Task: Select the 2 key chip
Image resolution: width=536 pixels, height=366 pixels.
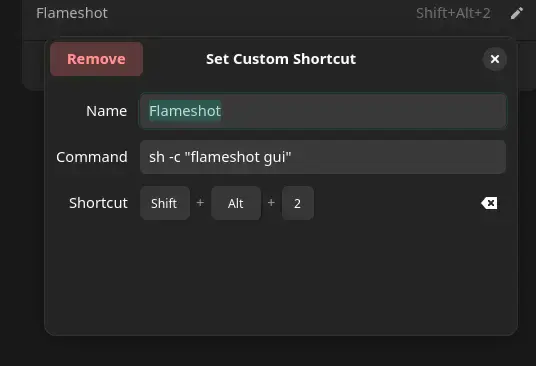Action: pos(297,203)
